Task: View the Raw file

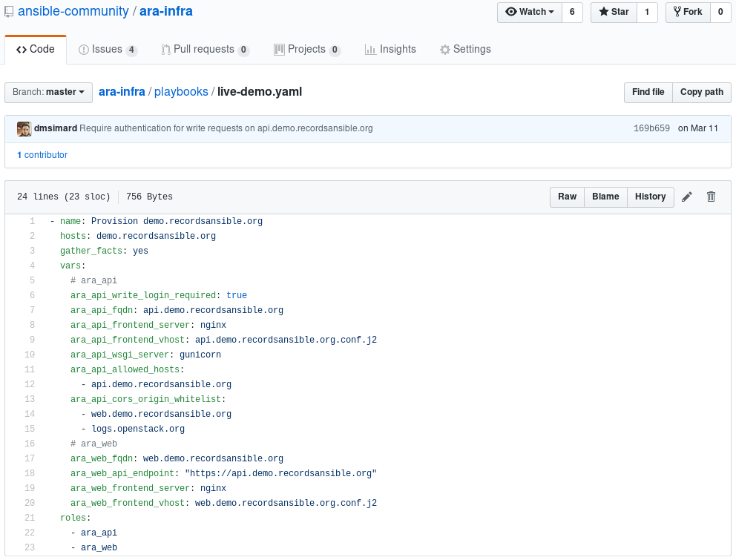Action: [567, 197]
